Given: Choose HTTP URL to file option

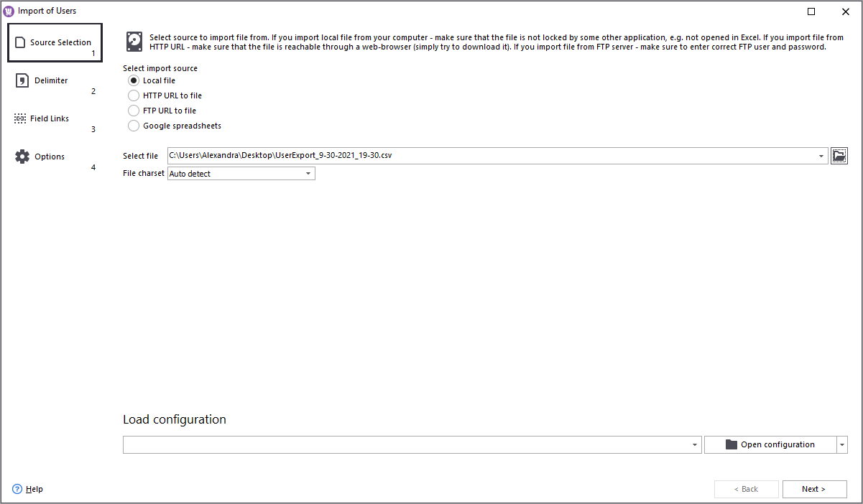Looking at the screenshot, I should tap(134, 95).
